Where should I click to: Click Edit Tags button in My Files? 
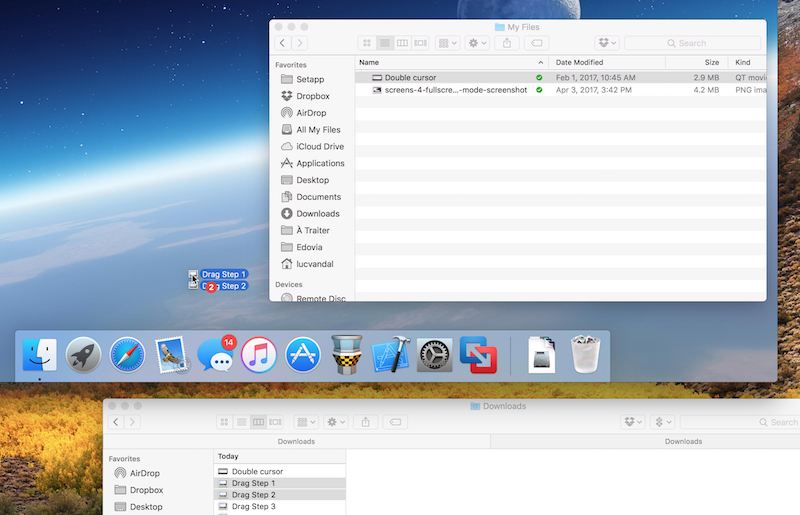[x=537, y=43]
